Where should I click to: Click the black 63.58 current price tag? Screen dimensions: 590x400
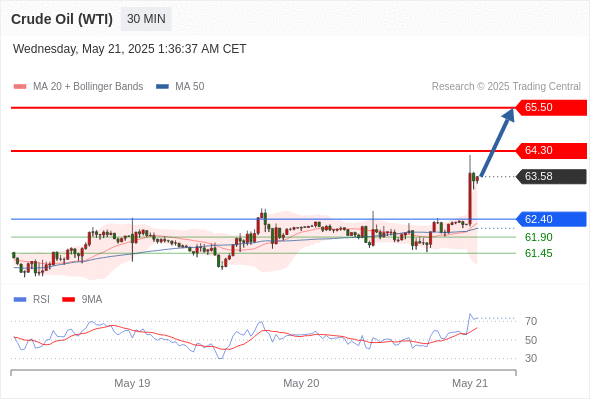[551, 176]
